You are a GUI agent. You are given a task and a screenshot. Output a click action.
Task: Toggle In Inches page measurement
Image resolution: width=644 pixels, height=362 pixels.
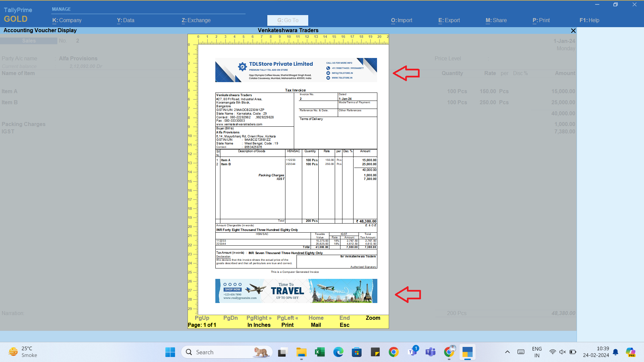click(x=259, y=325)
